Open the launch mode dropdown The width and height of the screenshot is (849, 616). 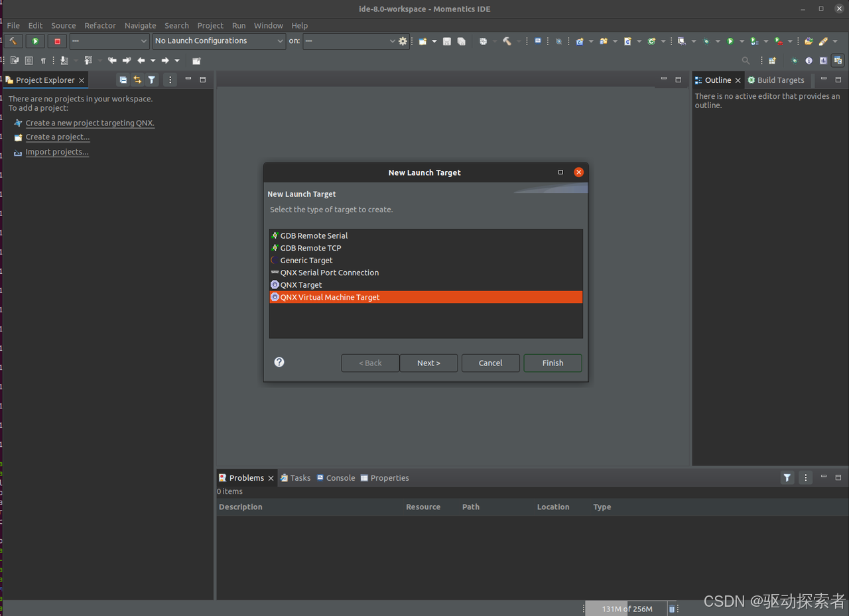[x=109, y=41]
